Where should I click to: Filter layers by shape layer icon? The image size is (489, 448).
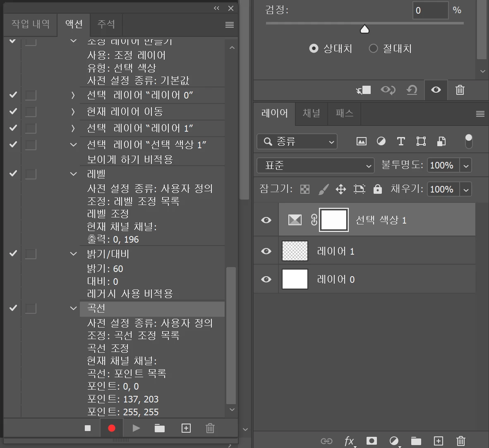(x=421, y=142)
